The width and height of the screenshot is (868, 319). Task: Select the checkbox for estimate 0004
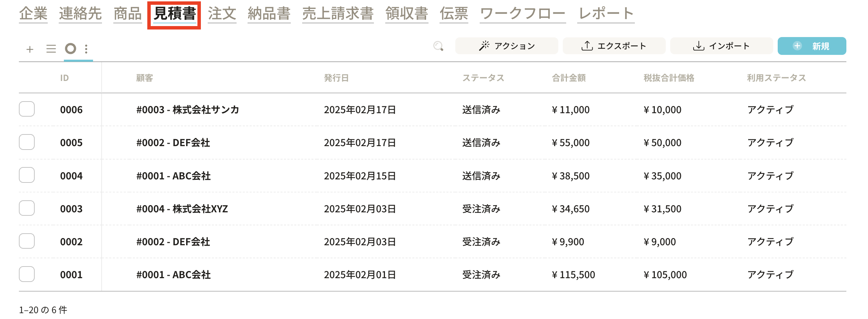coord(27,175)
